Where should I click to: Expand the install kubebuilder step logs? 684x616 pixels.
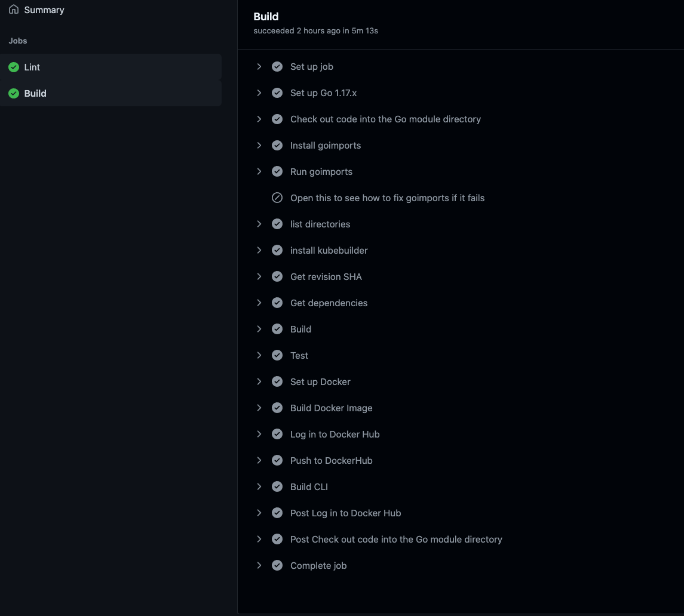pos(259,250)
